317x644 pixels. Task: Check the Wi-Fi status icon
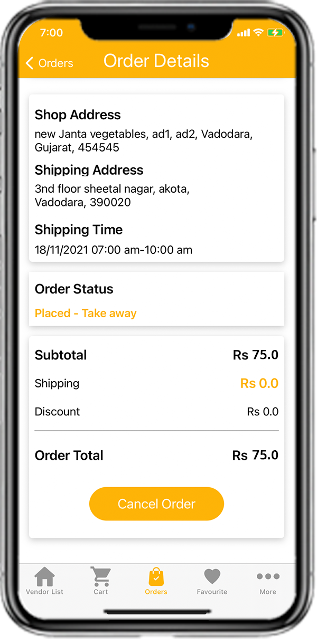[x=258, y=33]
